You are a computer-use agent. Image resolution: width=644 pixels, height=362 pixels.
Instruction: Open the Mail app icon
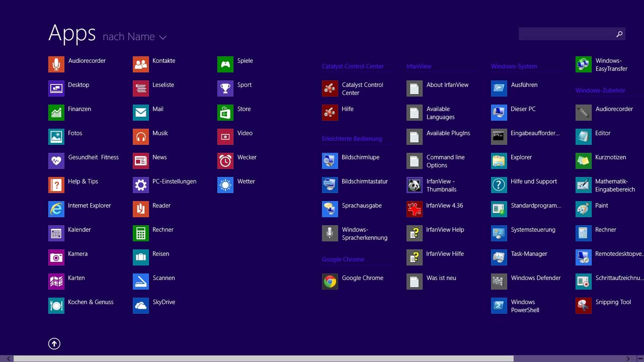coord(141,113)
